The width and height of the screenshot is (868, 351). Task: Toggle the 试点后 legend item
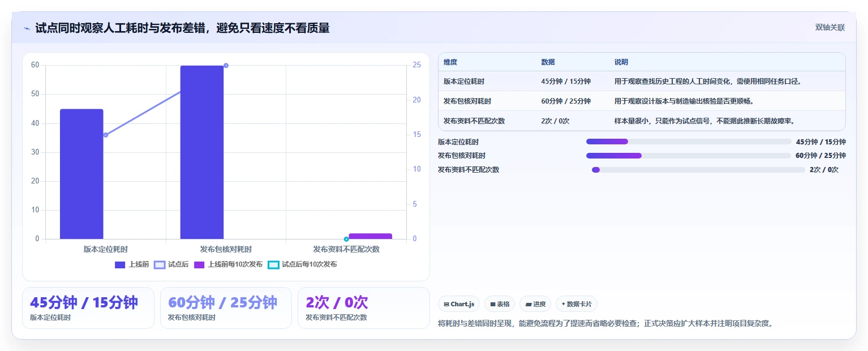171,264
